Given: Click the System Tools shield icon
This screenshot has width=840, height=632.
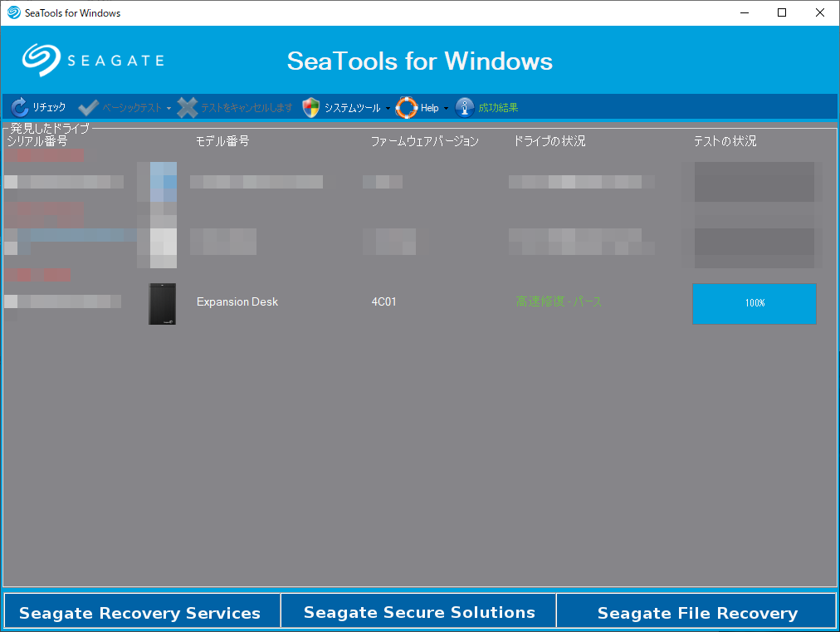Looking at the screenshot, I should [310, 108].
